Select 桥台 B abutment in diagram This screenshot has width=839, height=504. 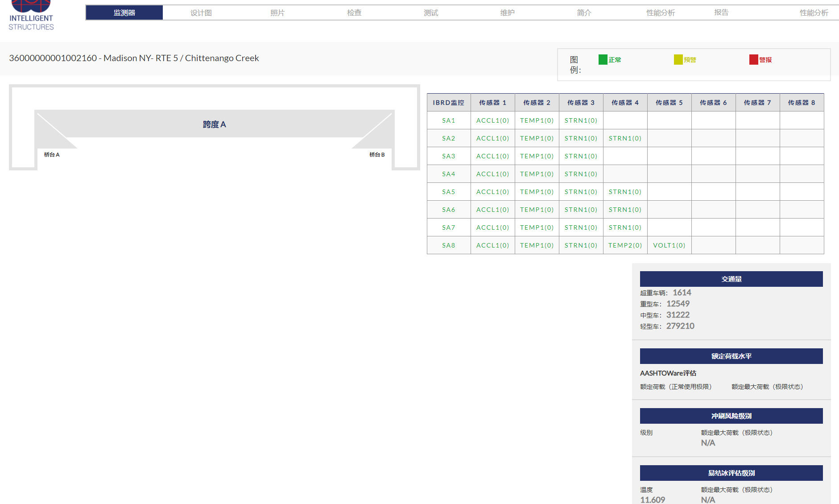[x=377, y=155]
